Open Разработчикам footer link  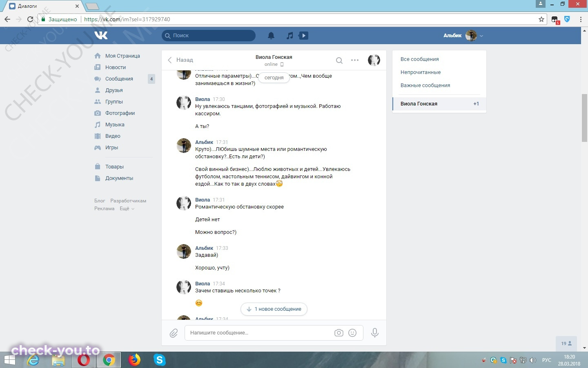[x=128, y=201]
